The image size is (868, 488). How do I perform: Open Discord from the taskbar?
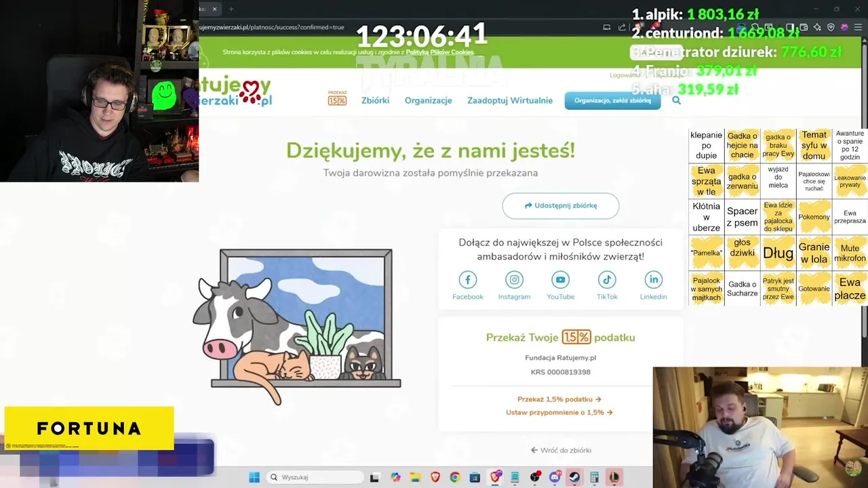pyautogui.click(x=555, y=477)
